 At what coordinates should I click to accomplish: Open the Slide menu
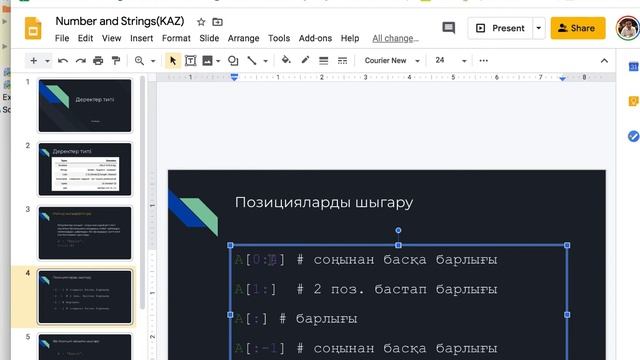click(209, 38)
